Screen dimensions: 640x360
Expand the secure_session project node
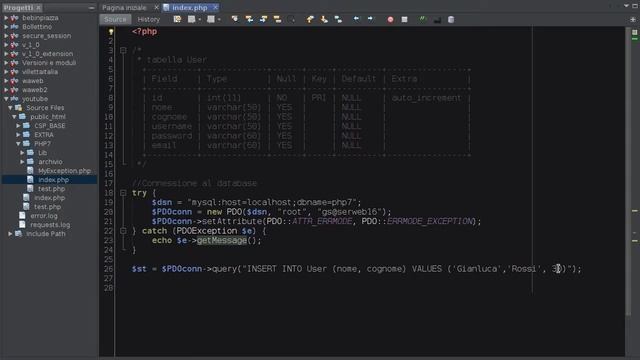click(x=6, y=36)
